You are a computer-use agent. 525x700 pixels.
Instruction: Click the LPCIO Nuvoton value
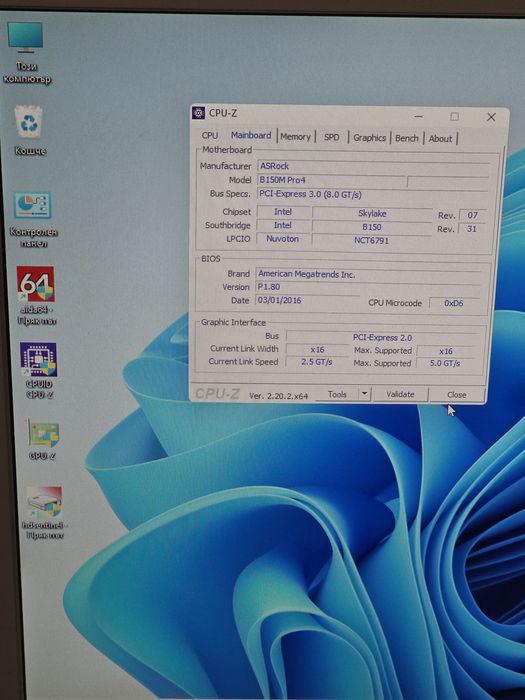(283, 239)
